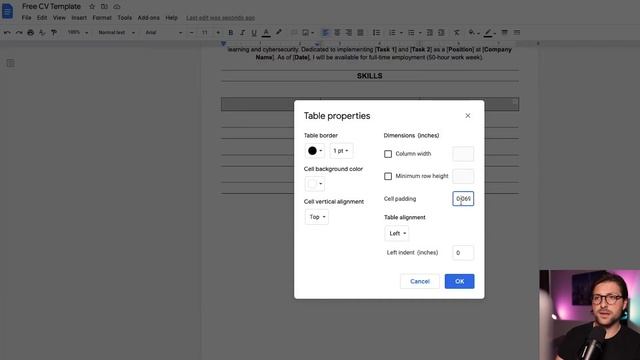Viewport: 640px width, 360px height.
Task: Show document outline icon in left margin
Action: (x=11, y=63)
